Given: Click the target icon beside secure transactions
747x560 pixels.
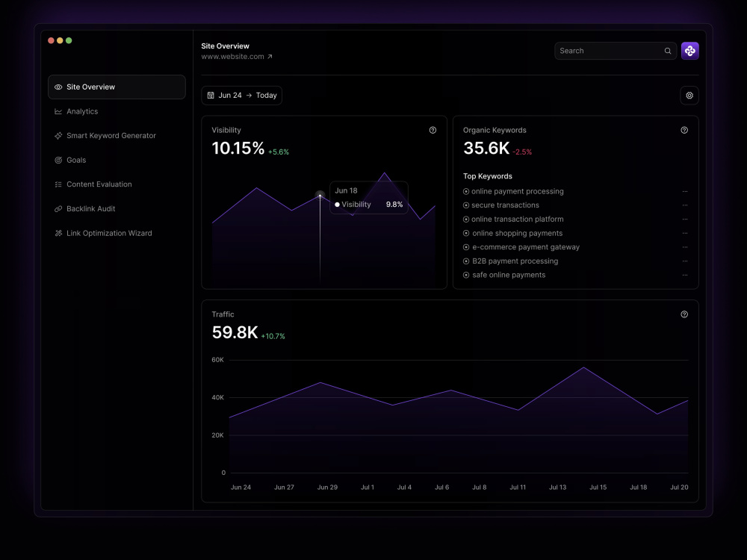Looking at the screenshot, I should 466,205.
